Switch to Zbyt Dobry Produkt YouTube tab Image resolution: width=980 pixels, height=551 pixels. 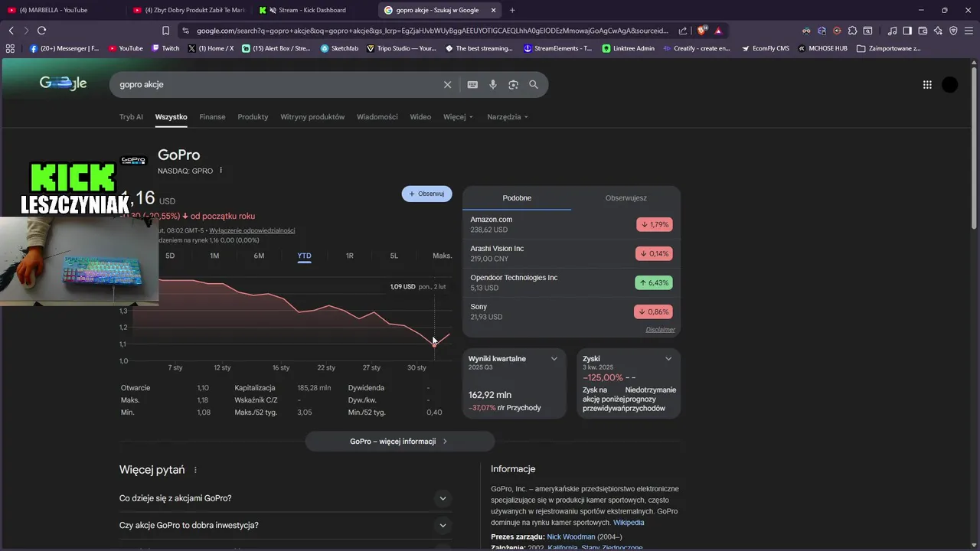tap(188, 10)
